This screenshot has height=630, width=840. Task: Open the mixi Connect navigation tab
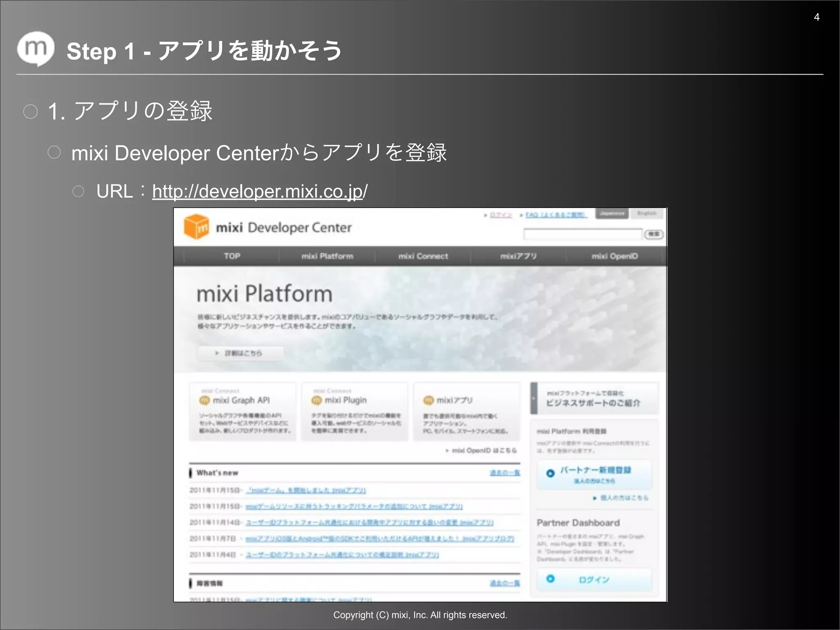click(x=423, y=256)
